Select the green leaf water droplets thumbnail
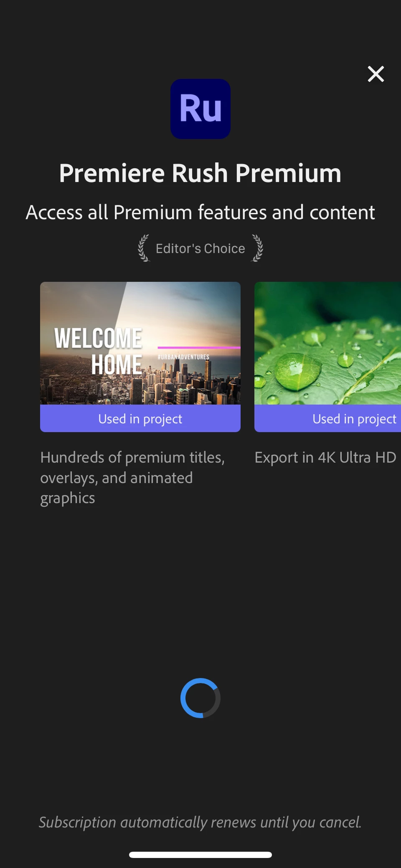The image size is (401, 868). (327, 343)
